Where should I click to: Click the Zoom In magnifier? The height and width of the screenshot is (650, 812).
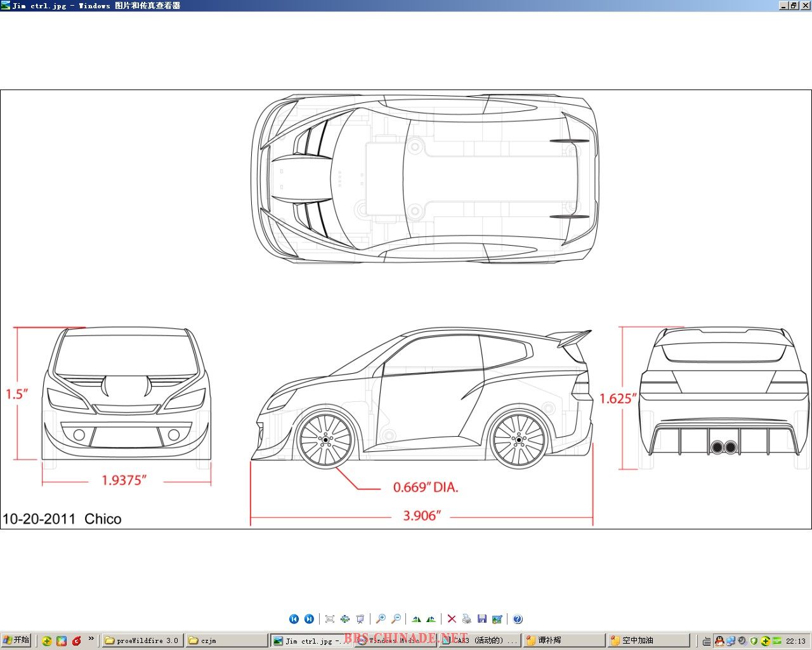pos(381,619)
